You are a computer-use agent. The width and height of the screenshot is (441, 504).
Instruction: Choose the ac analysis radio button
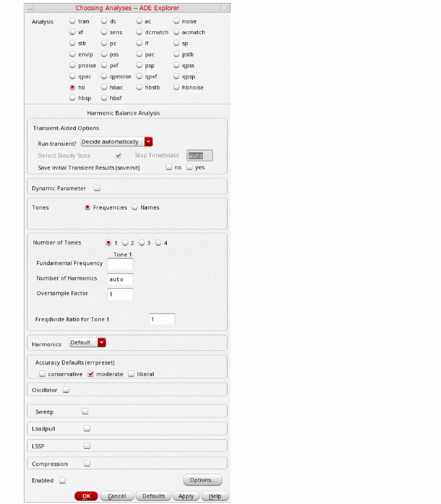click(139, 21)
